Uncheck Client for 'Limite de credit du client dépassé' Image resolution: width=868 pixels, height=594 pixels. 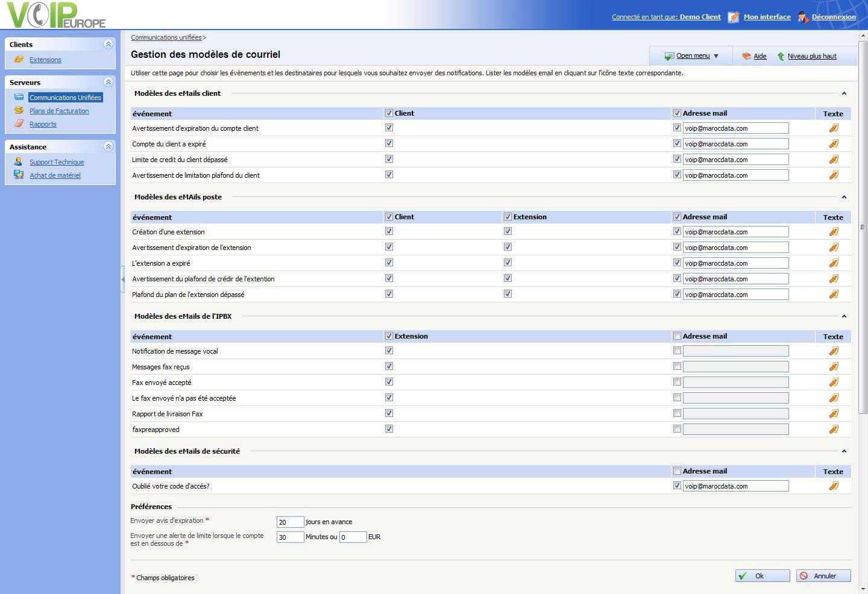[x=389, y=159]
